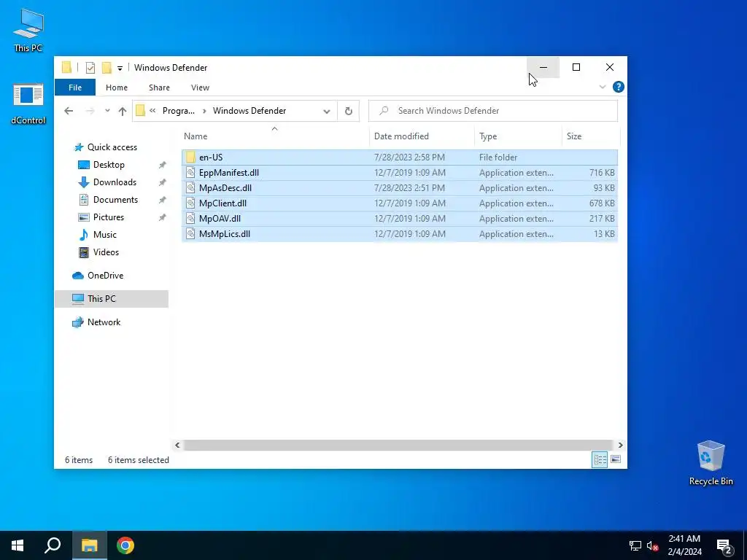
Task: Click the 7/28/2023 2:51 PM date cell
Action: (x=409, y=188)
